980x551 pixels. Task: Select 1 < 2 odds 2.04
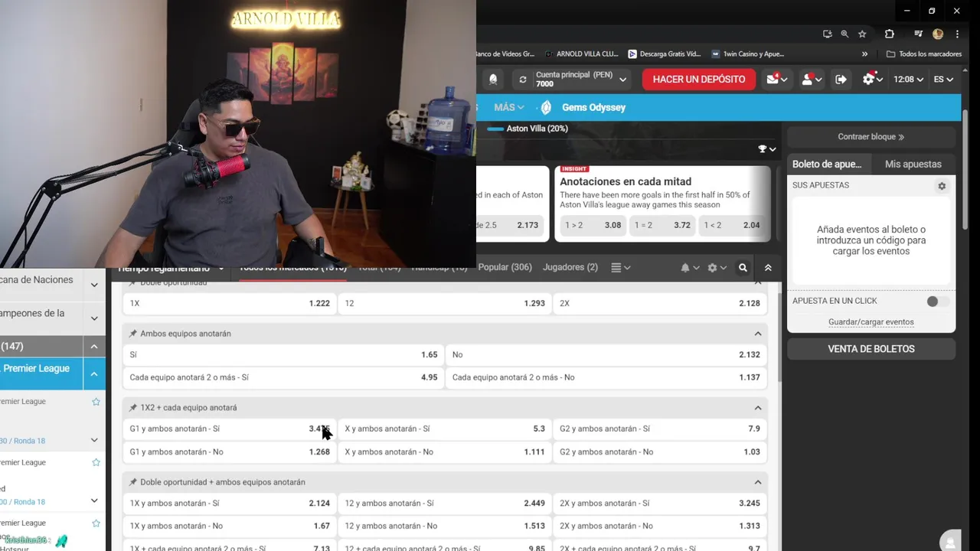point(732,225)
